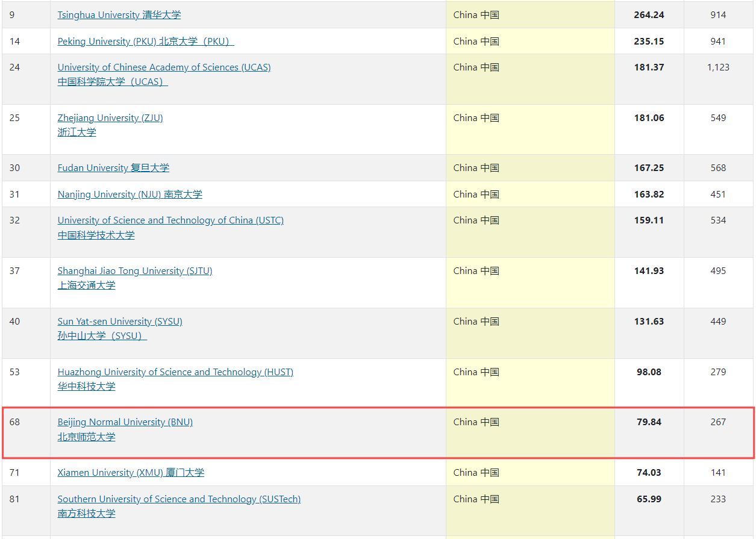The image size is (756, 539).
Task: Click the count number 279
Action: [x=718, y=372]
